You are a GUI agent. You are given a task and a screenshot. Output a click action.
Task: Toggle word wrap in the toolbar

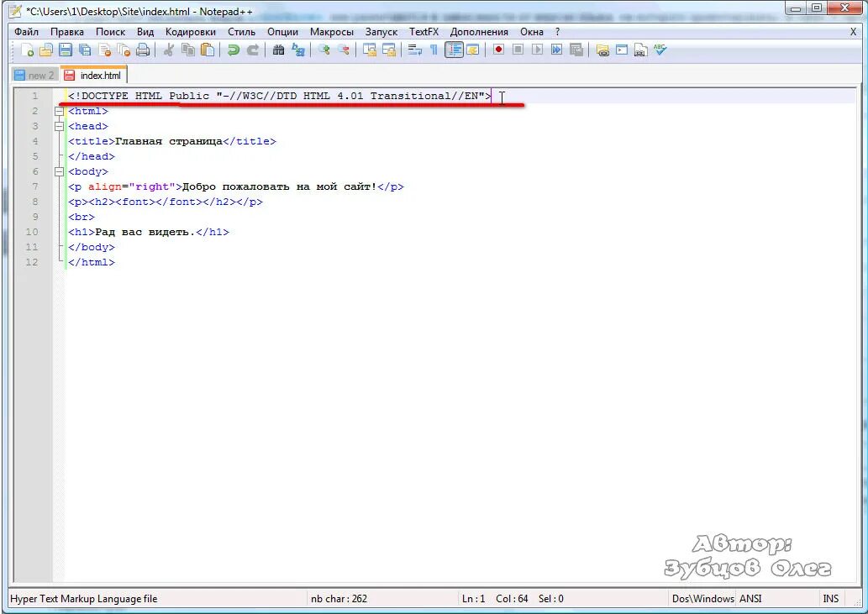tap(413, 50)
